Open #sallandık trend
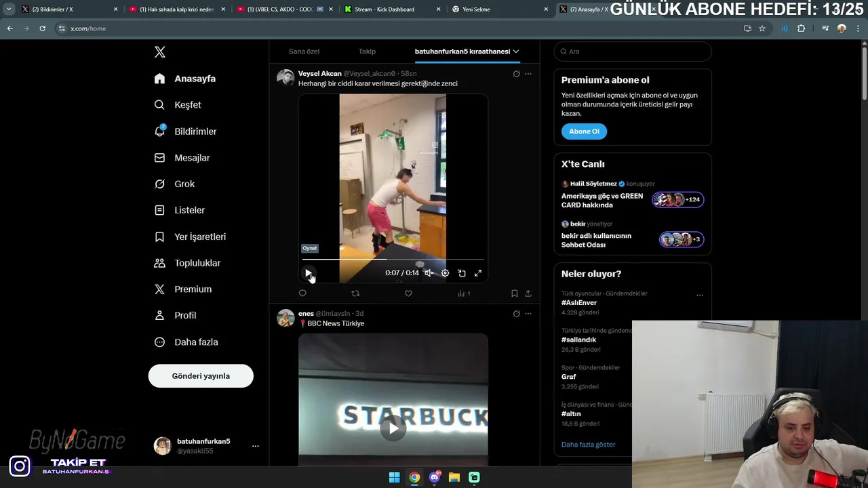 pos(578,340)
